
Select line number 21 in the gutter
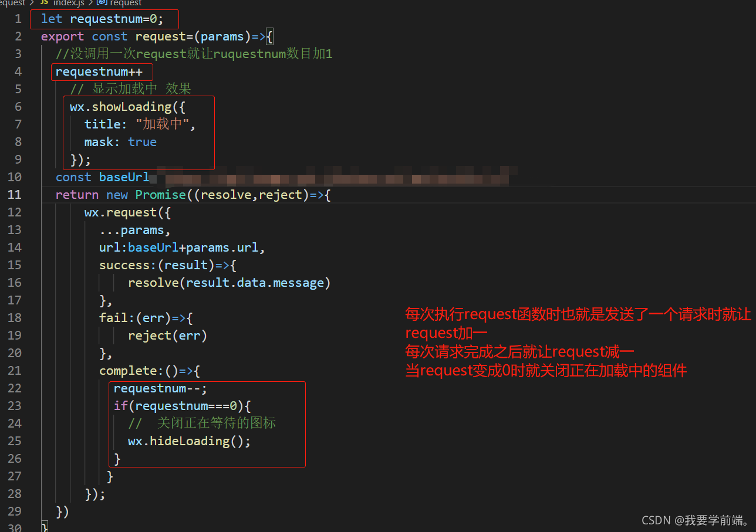point(15,371)
